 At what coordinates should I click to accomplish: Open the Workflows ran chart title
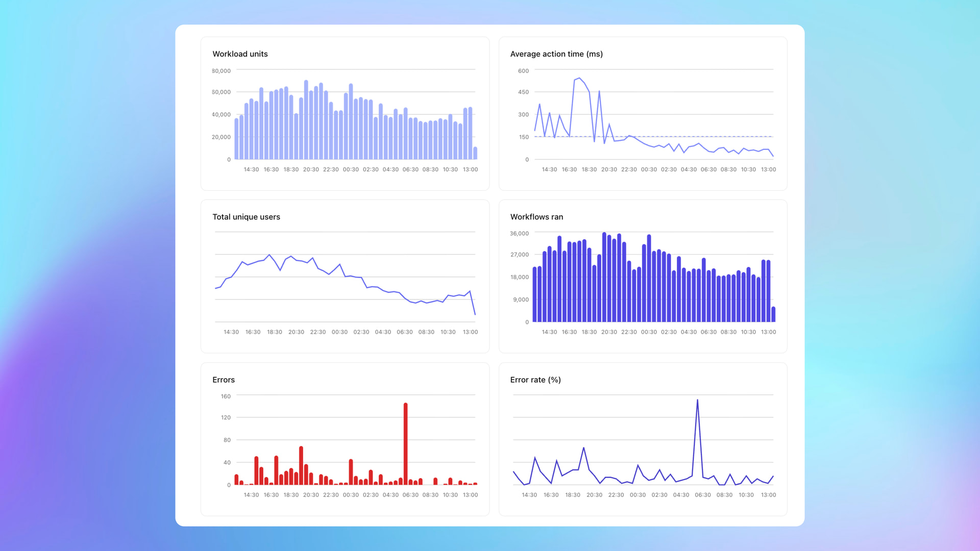[x=536, y=217]
